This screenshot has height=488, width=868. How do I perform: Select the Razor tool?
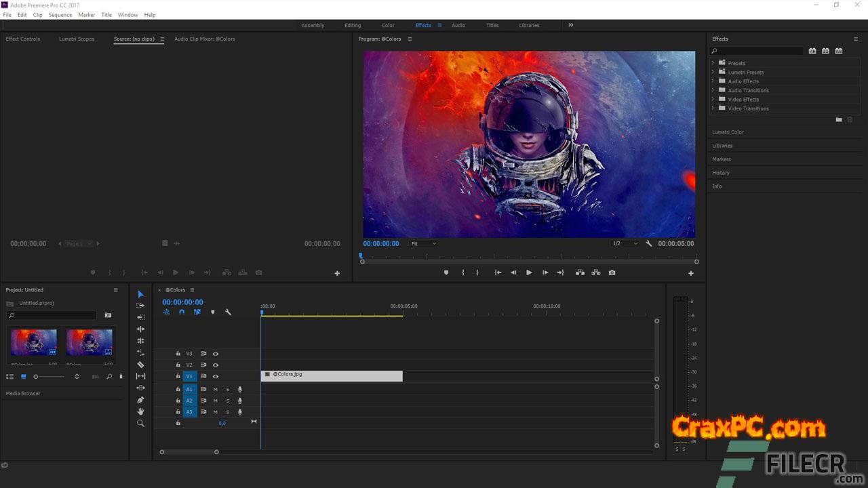140,365
